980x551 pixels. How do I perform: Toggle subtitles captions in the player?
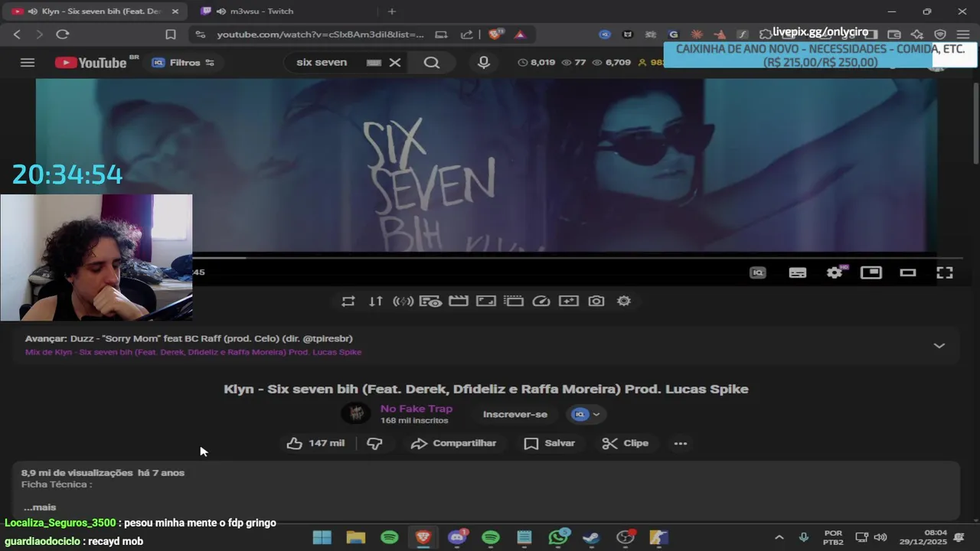pyautogui.click(x=798, y=272)
